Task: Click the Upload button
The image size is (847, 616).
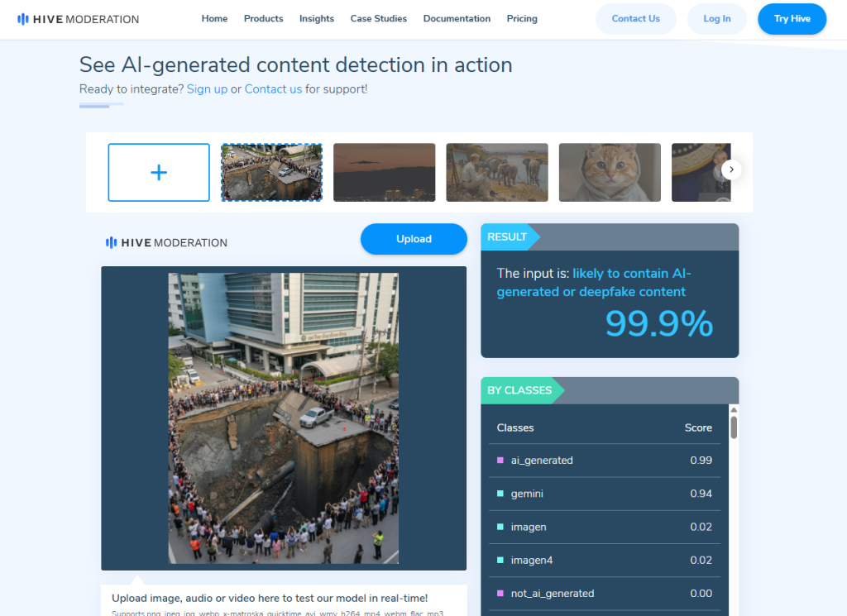Action: 414,239
